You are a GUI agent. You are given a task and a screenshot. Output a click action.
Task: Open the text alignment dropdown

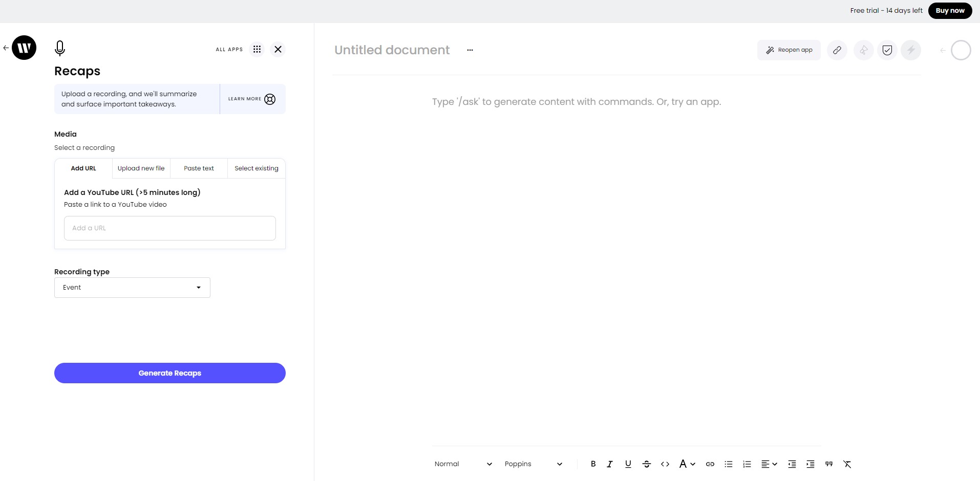click(769, 464)
